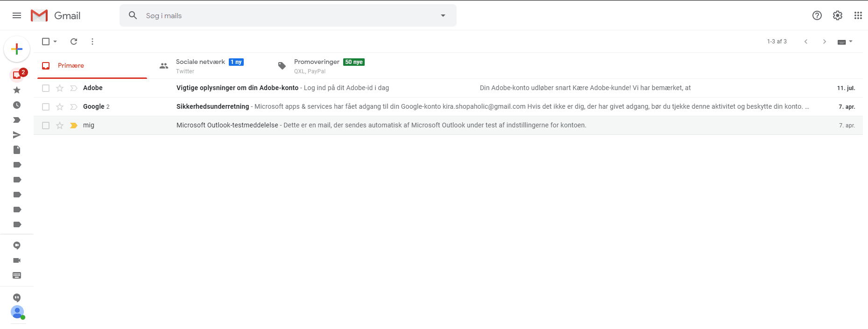Viewport: 868px width, 329px height.
Task: Open the three-dot More options menu
Action: pos(92,42)
